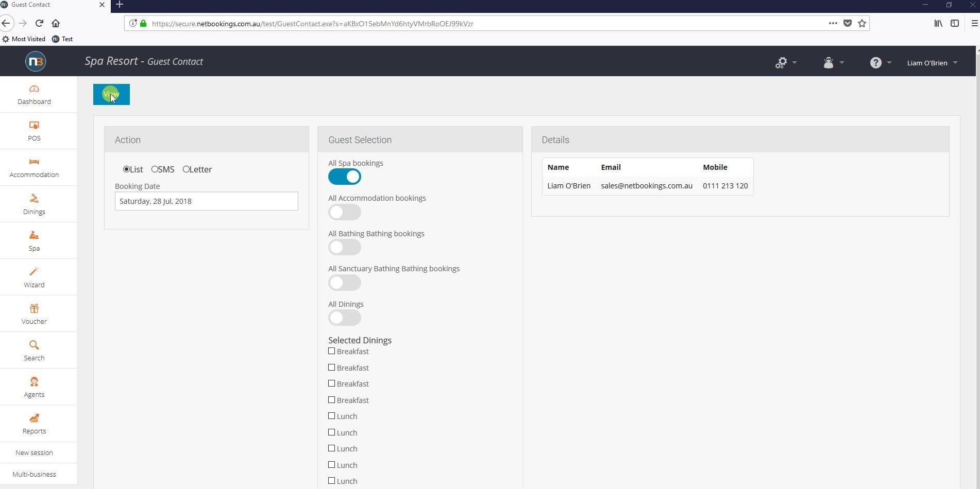Check the first Lunch checkbox
This screenshot has width=980, height=489.
[331, 416]
